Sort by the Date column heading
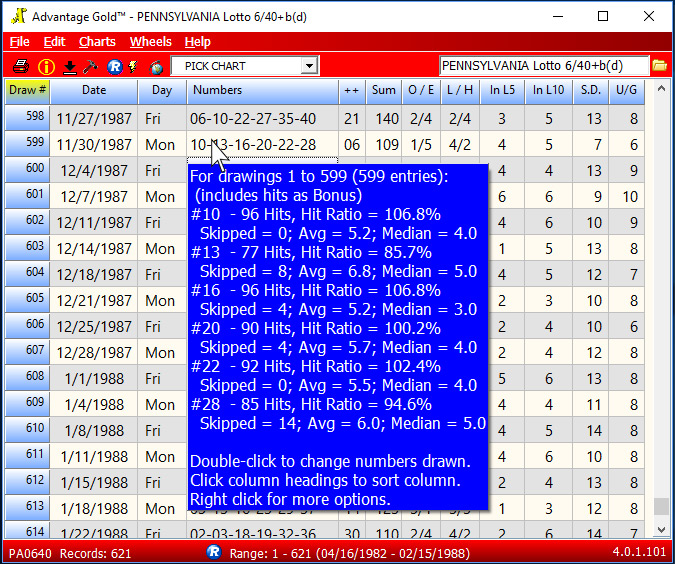675x564 pixels. (94, 91)
